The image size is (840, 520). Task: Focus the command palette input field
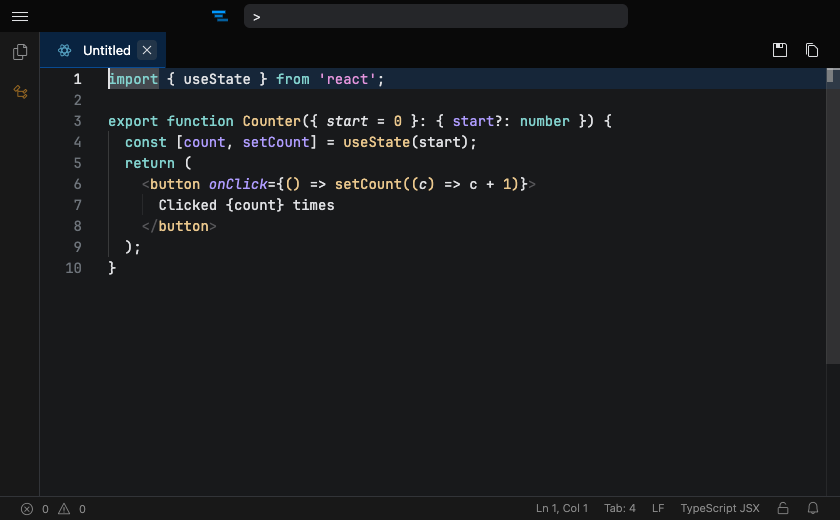[436, 16]
